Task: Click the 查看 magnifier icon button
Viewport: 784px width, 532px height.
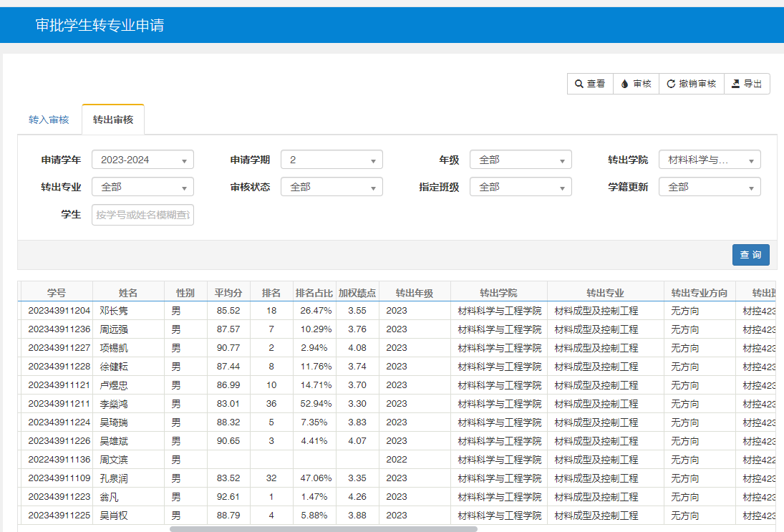Action: [x=590, y=84]
